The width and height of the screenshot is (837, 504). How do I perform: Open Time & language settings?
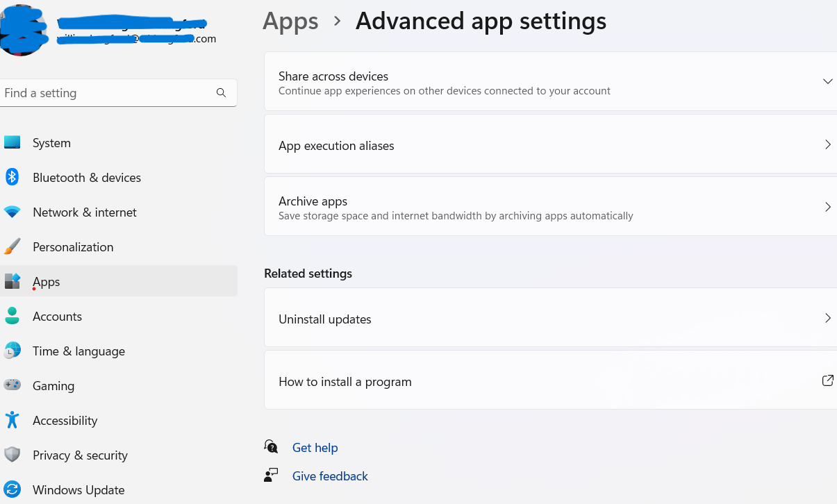pos(78,351)
